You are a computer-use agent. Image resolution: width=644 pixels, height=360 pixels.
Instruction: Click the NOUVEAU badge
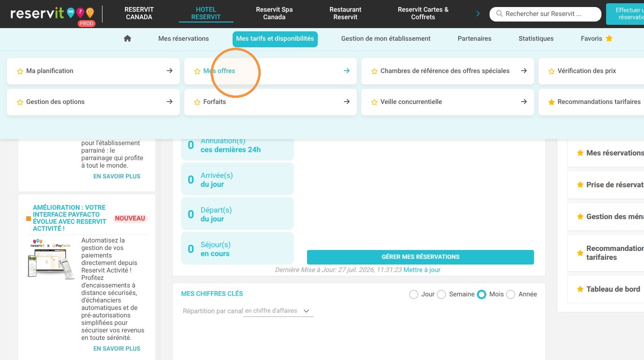pyautogui.click(x=130, y=219)
